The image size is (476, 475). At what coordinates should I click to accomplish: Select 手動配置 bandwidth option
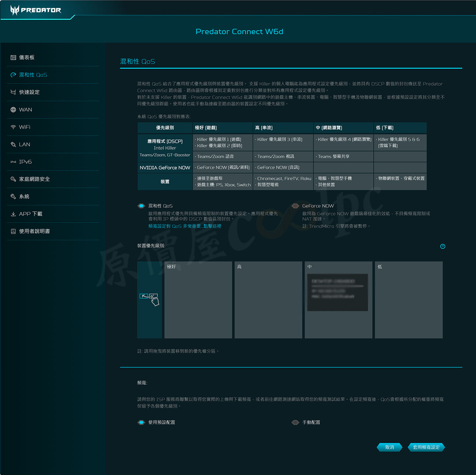295,422
